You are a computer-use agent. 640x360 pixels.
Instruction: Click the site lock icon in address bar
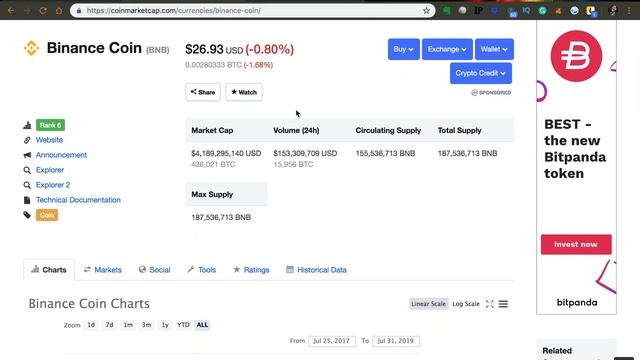[79, 11]
